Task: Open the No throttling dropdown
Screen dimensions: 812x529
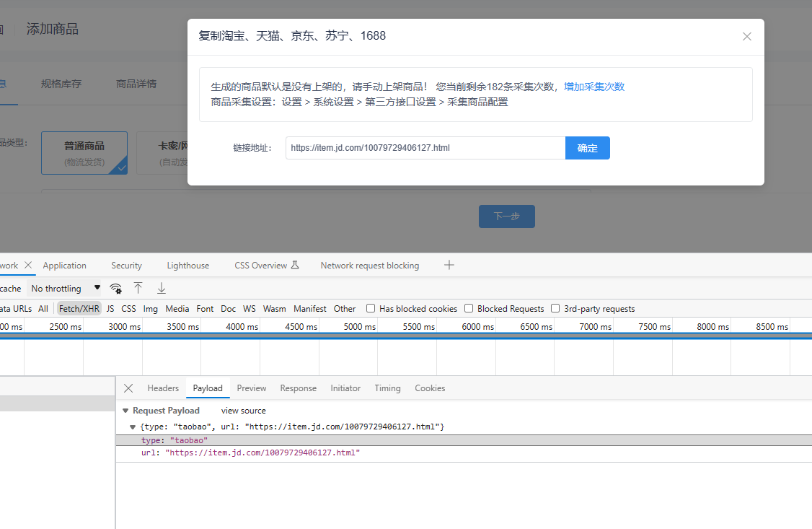Action: tap(66, 288)
